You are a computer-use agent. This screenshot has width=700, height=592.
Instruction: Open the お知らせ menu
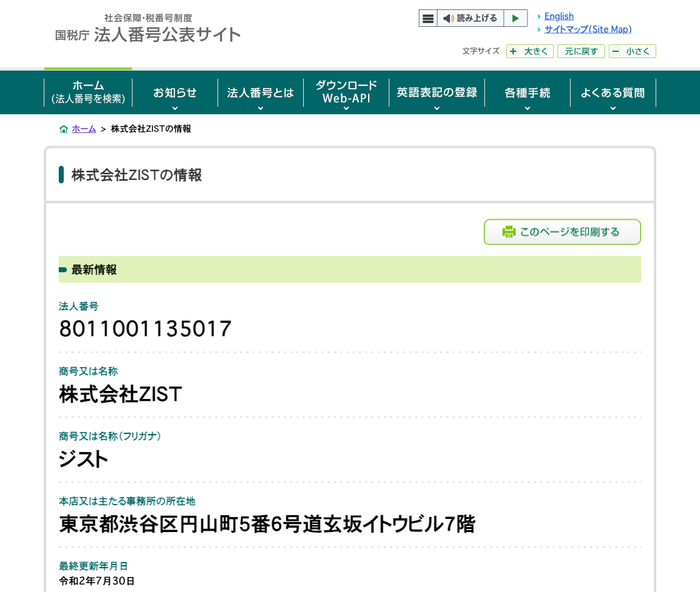pyautogui.click(x=175, y=92)
